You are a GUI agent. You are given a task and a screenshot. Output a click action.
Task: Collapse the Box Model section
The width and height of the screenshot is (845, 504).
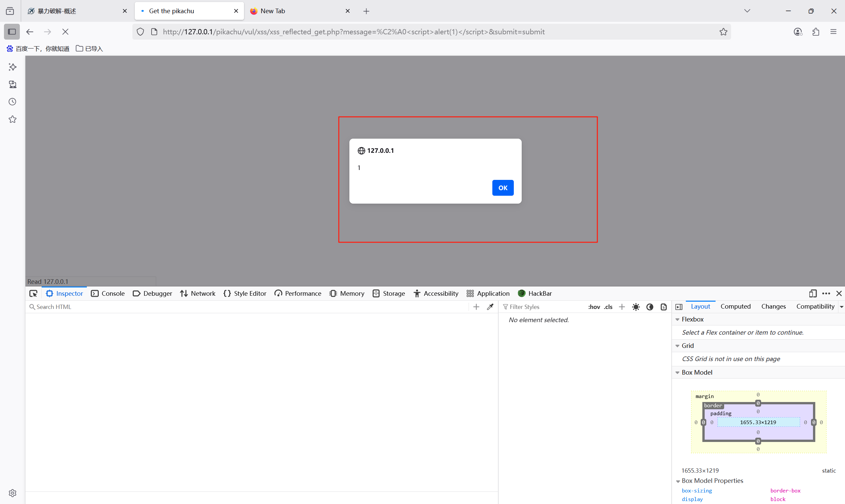point(677,373)
